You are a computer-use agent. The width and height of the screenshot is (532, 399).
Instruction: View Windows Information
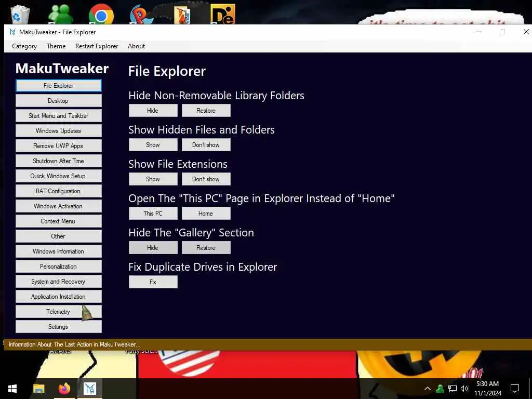point(58,251)
